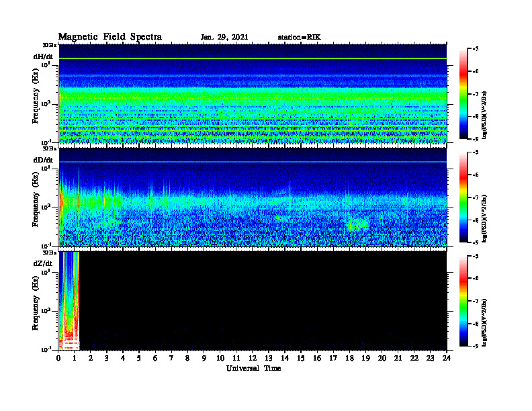
Task: Click the hour 17 tick label on the time axis
Action: point(333,359)
